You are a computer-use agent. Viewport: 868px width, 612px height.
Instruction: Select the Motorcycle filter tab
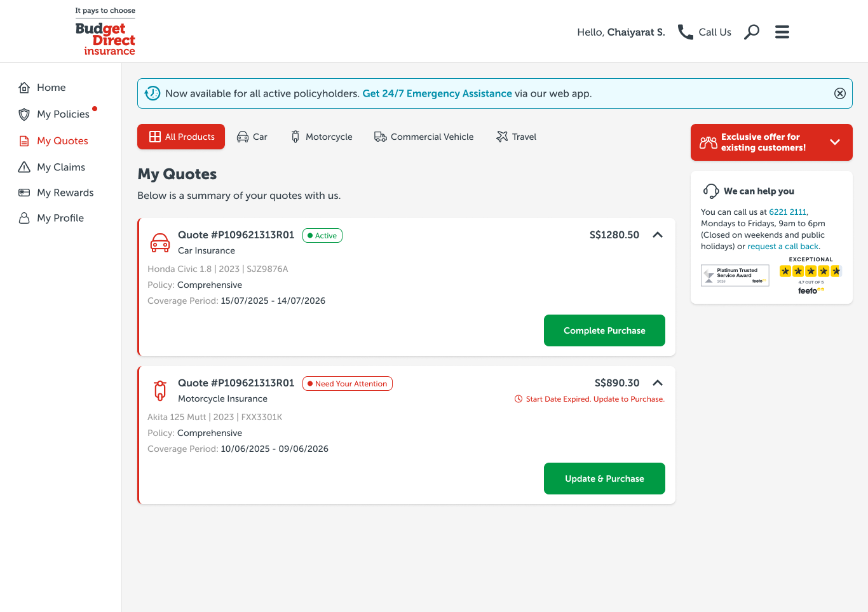coord(322,137)
